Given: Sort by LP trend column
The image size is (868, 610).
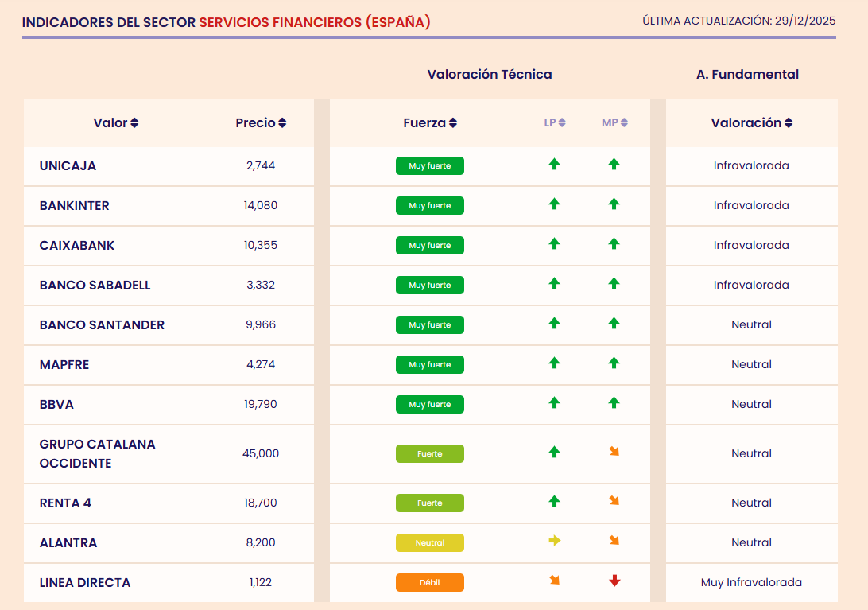Looking at the screenshot, I should 555,123.
